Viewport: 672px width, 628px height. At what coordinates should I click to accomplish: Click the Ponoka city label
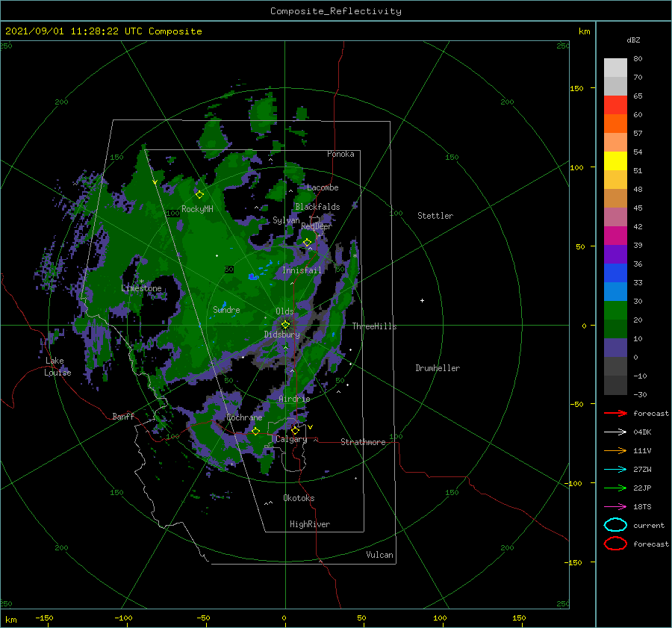click(340, 154)
